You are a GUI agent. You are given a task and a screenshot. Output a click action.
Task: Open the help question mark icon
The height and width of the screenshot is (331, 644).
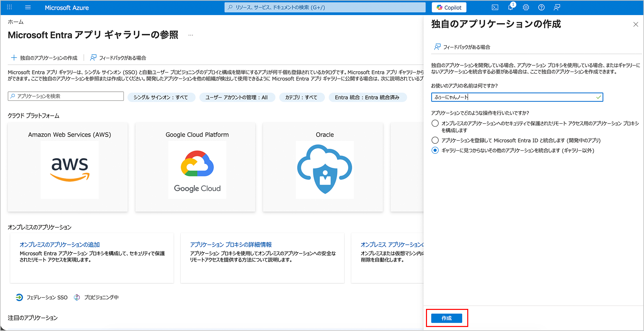click(541, 7)
